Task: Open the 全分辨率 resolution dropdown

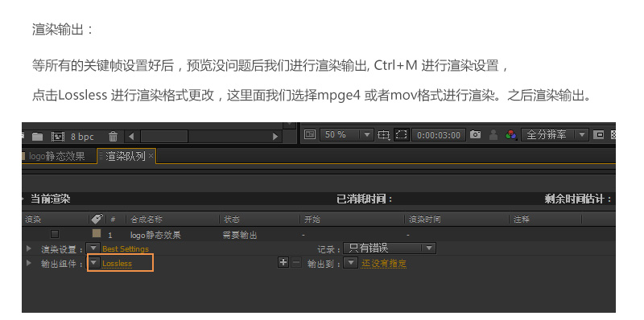Action: [x=555, y=134]
